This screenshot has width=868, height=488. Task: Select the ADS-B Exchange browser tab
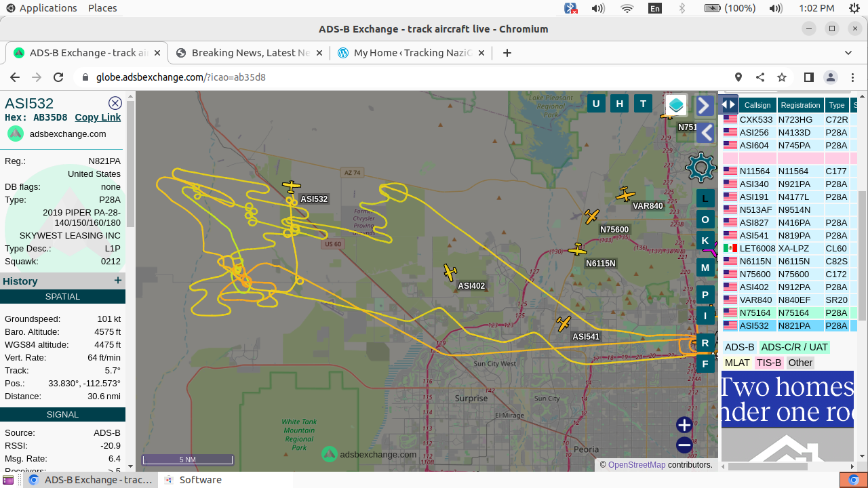(87, 53)
